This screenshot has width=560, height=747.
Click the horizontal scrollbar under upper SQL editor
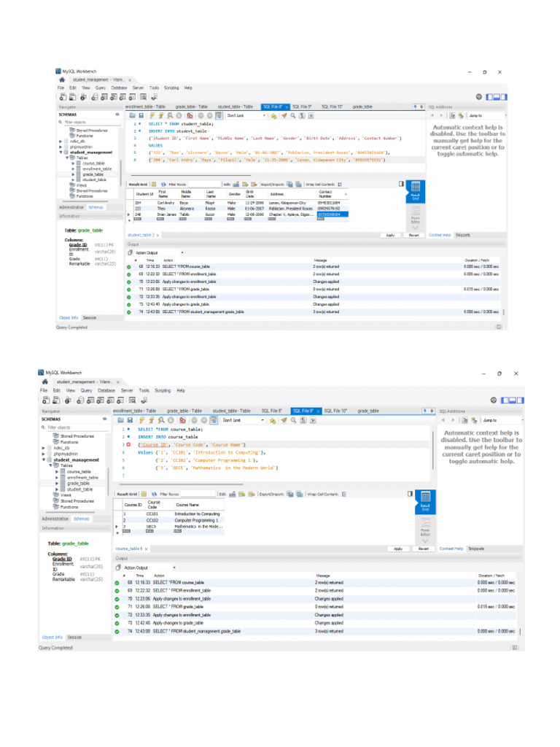(x=190, y=175)
